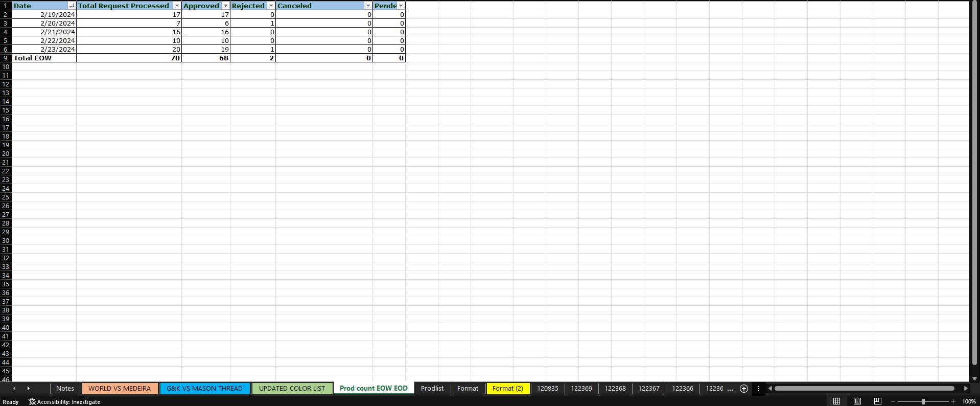Click the horizontal scrollbar left arrow

[x=770, y=389]
